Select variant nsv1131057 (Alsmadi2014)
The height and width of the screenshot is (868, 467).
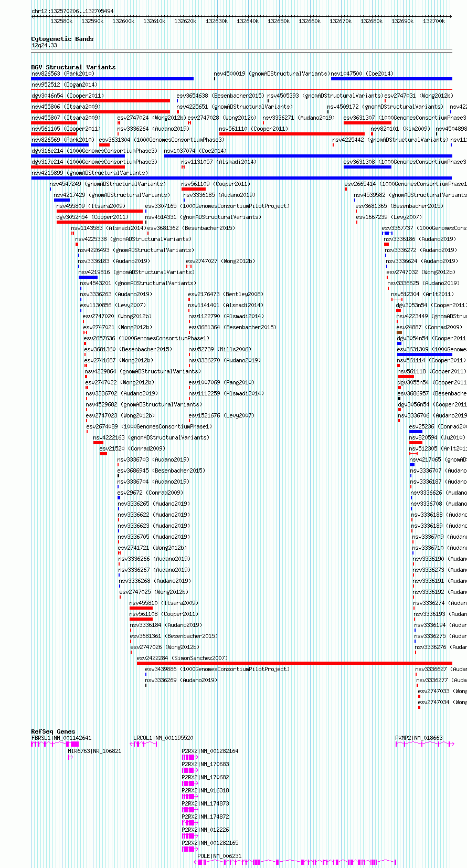point(219,162)
